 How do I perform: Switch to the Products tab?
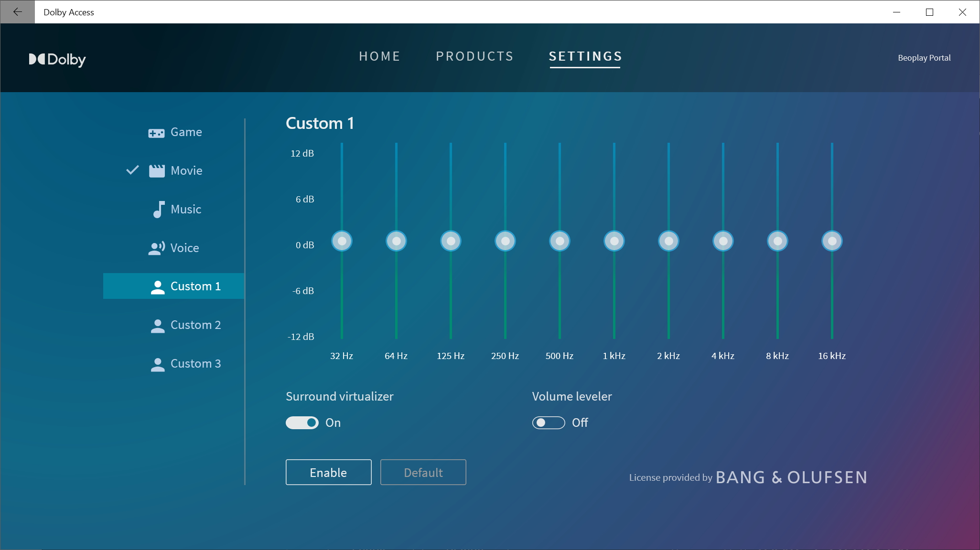(x=474, y=56)
